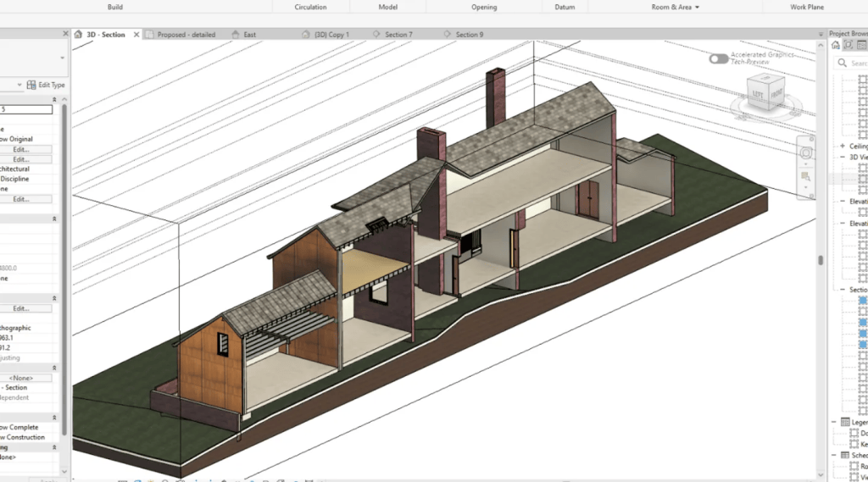Toggle the Accelerated Graphics Tech Preview switch

719,58
